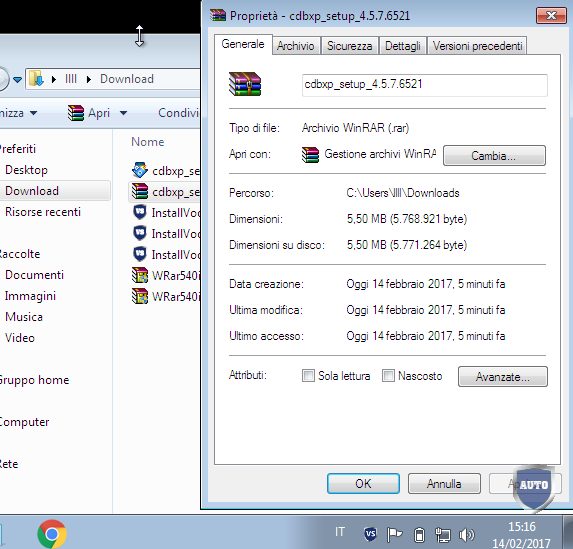Select the second WRar540 installer icon

(x=140, y=296)
